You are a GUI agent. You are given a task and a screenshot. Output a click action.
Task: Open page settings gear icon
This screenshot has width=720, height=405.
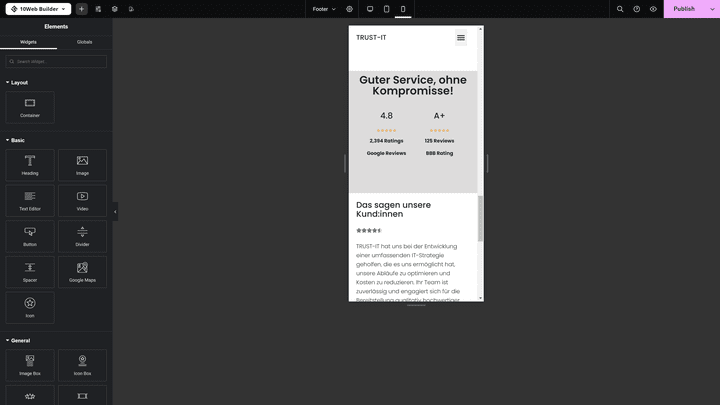click(349, 9)
